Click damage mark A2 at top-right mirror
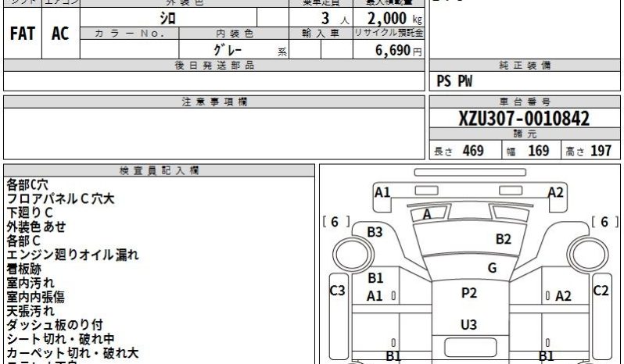The width and height of the screenshot is (624, 364). click(x=555, y=193)
